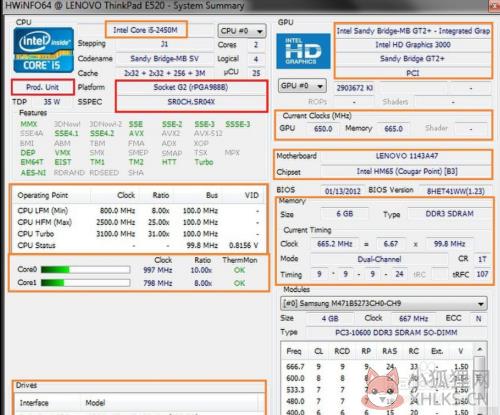
Task: Click the module clock 667 MHz field
Action: tap(413, 319)
